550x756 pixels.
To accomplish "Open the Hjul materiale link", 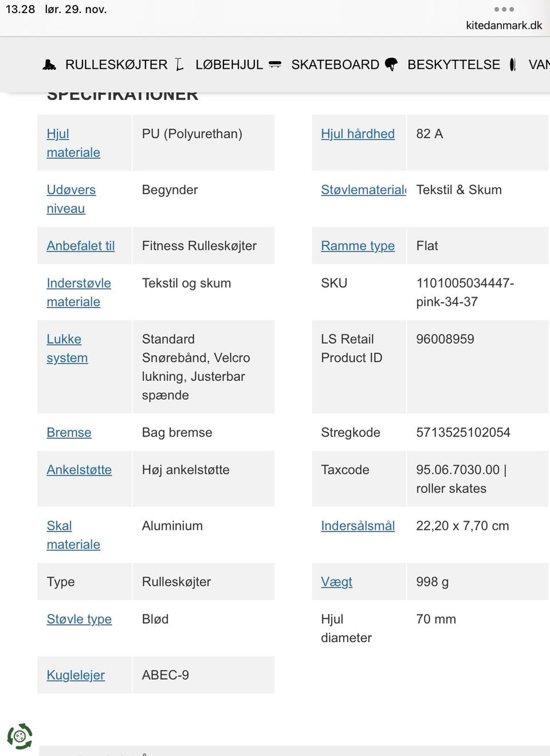I will point(73,143).
